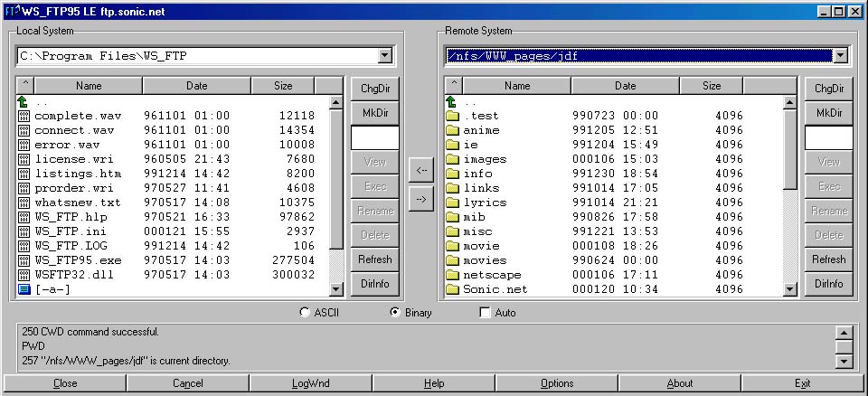This screenshot has width=868, height=396.
Task: Click the green parent directory arrow in remote list
Action: point(452,102)
